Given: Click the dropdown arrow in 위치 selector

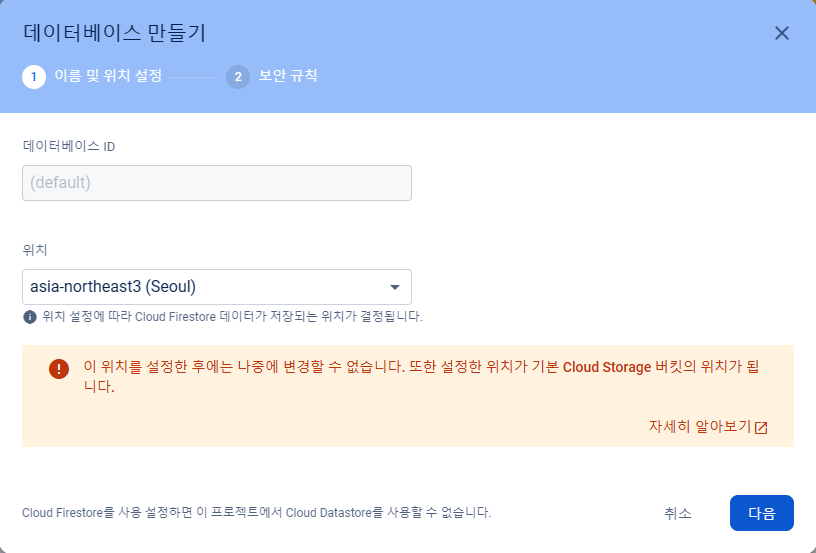Looking at the screenshot, I should [x=395, y=287].
